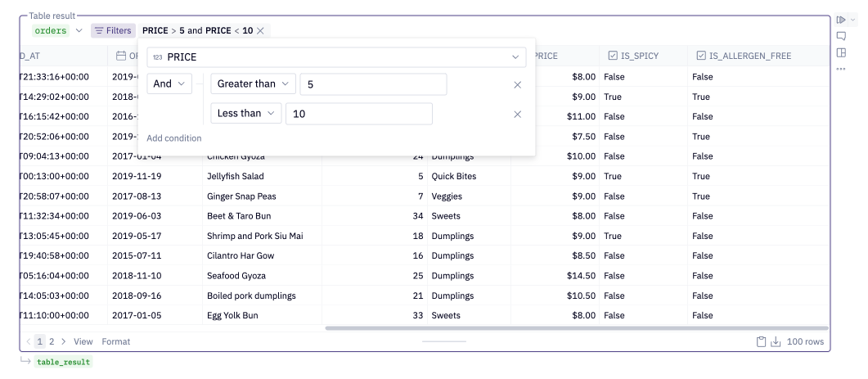Click Add condition link

[x=173, y=138]
